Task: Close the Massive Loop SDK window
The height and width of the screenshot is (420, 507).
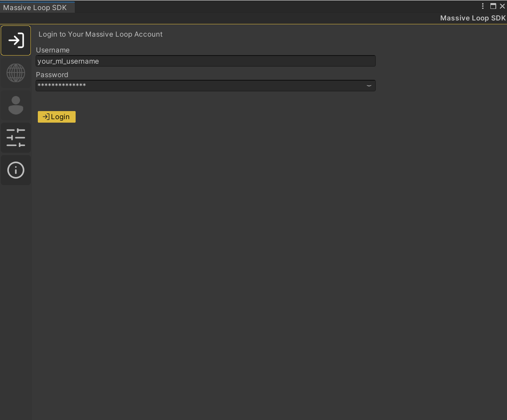Action: point(502,6)
